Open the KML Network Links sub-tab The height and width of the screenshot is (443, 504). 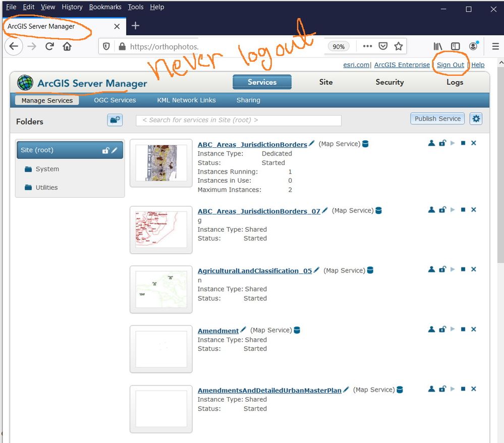point(186,100)
